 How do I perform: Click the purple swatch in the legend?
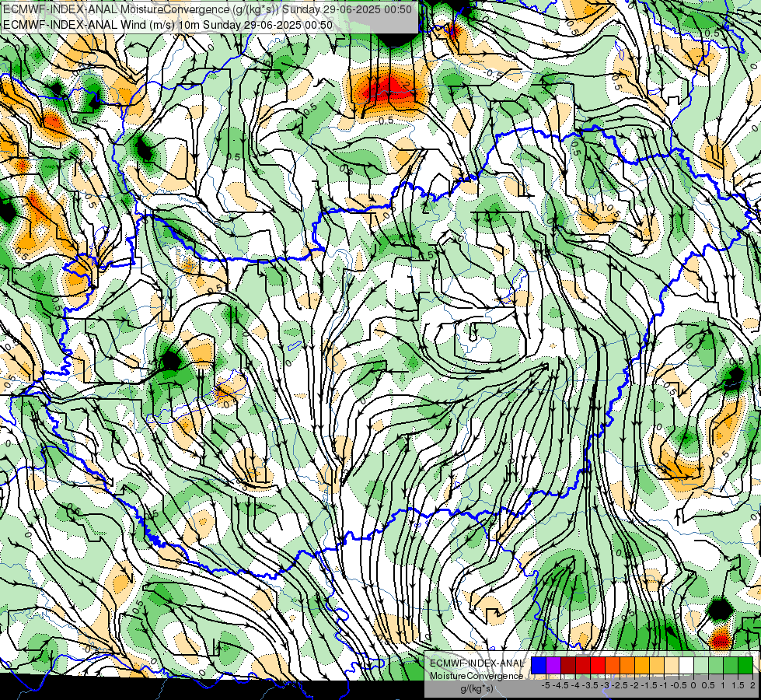[x=553, y=665]
